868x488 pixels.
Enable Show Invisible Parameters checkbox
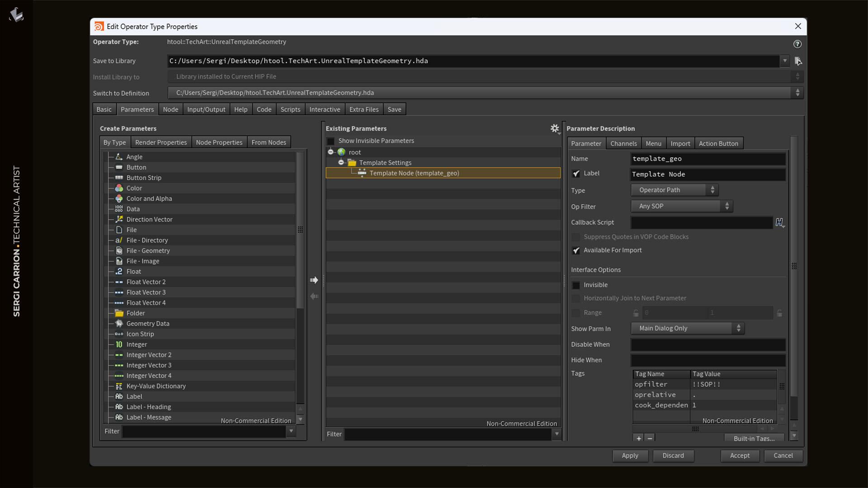click(x=331, y=141)
